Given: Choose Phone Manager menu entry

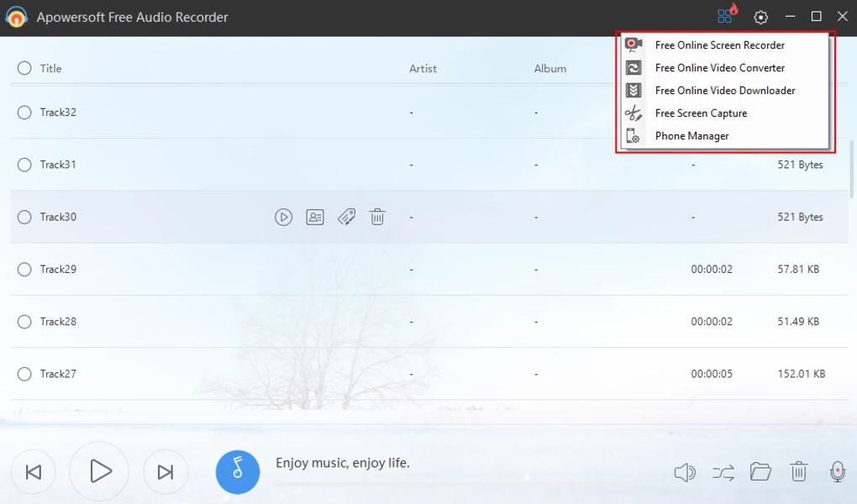Looking at the screenshot, I should pyautogui.click(x=725, y=135).
